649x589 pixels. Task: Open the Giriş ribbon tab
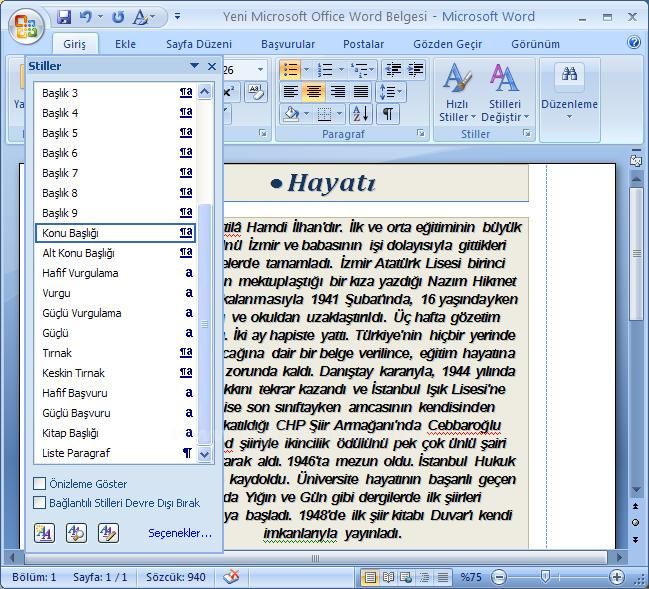point(75,44)
